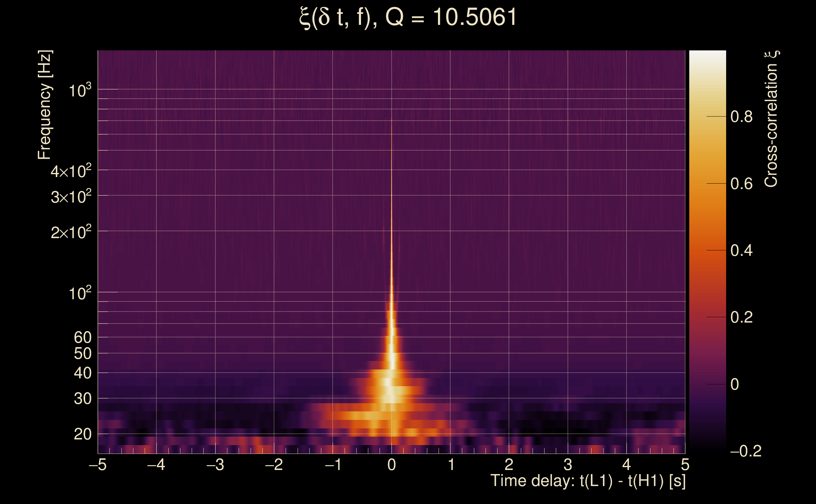Click the 0.8 tick label on the colorbar
816x504 pixels.
[x=741, y=117]
